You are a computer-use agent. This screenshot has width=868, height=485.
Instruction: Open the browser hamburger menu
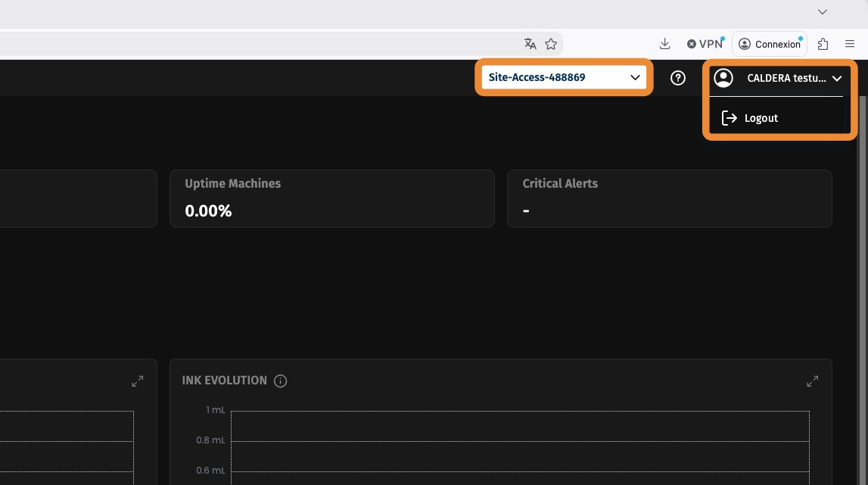pos(850,44)
